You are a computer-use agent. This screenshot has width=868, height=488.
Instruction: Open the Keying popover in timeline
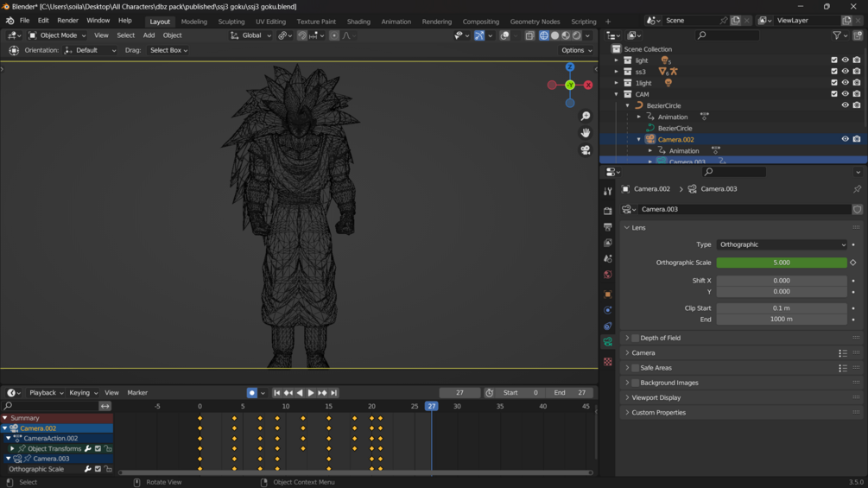(x=83, y=393)
